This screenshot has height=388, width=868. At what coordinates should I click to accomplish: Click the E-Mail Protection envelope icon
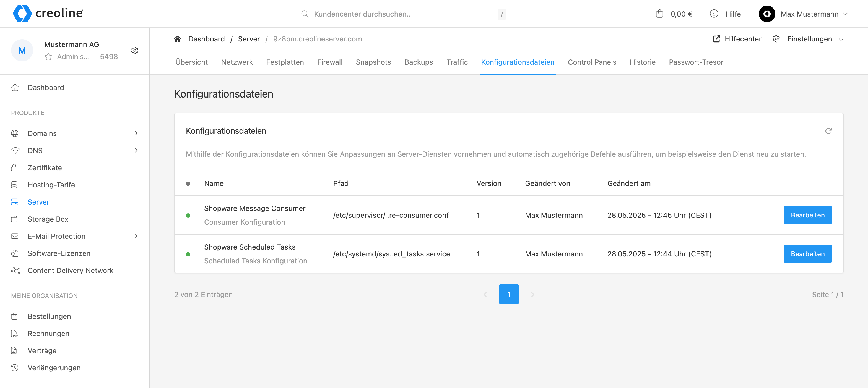tap(15, 236)
